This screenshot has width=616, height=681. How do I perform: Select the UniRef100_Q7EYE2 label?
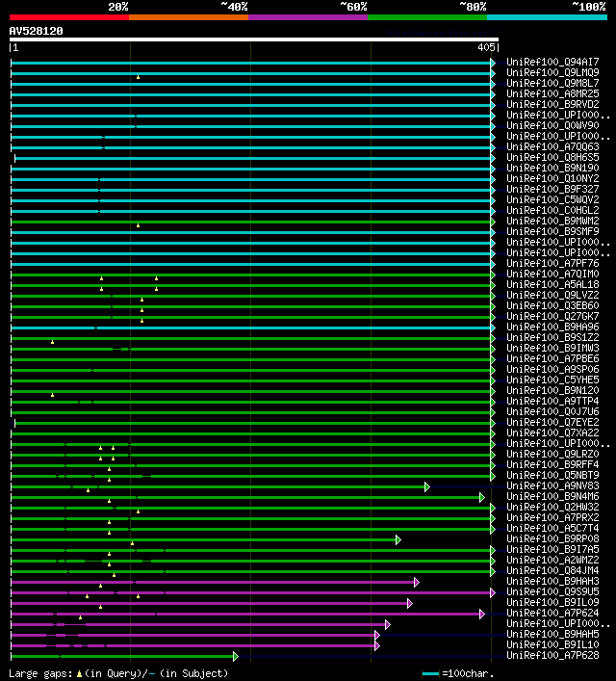click(552, 422)
